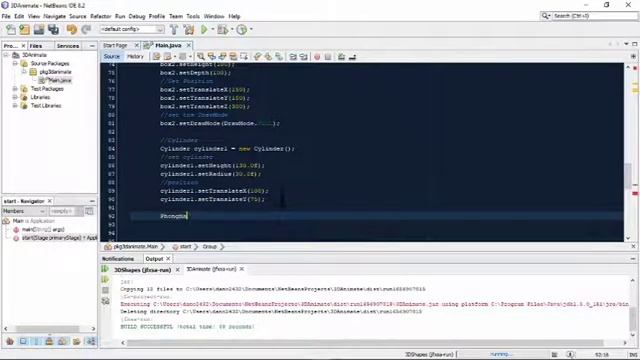Toggle Show Inherited Members filter in Navigator
640x360 pixels.
click(10, 341)
